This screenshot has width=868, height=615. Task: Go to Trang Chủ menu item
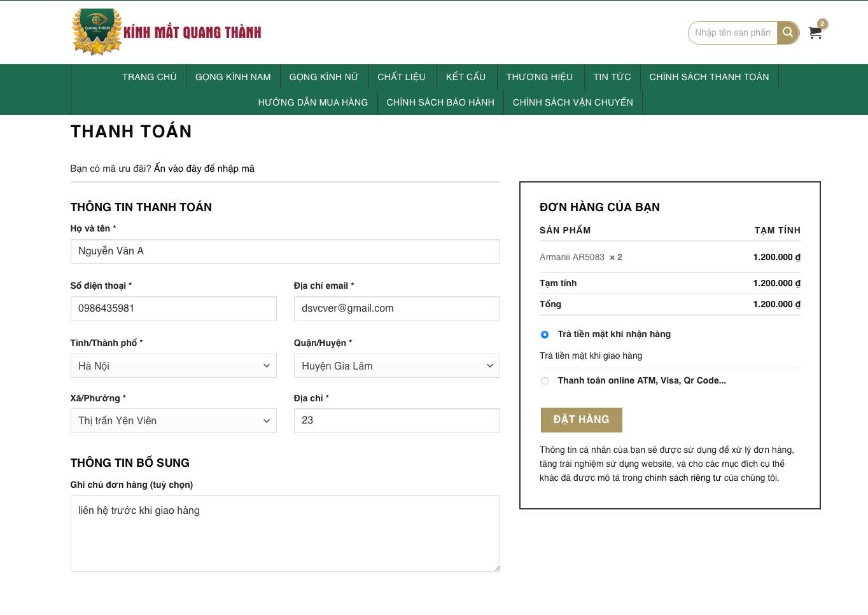click(x=149, y=77)
